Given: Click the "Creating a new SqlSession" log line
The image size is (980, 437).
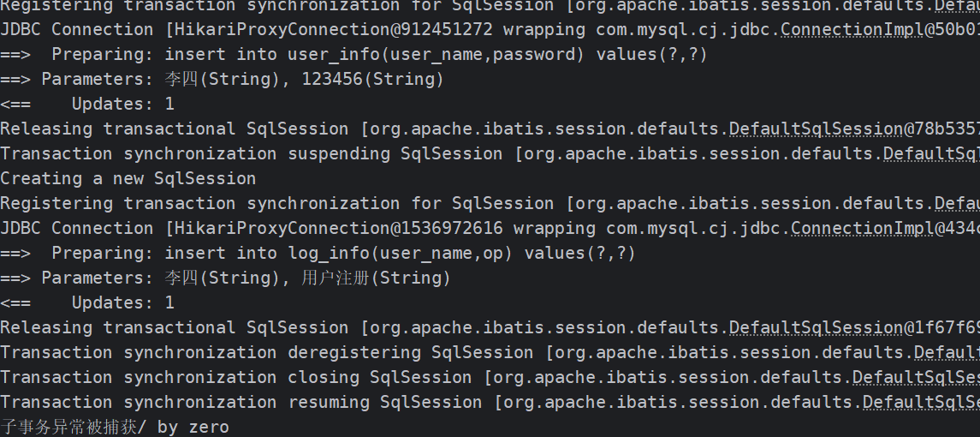Looking at the screenshot, I should [128, 178].
